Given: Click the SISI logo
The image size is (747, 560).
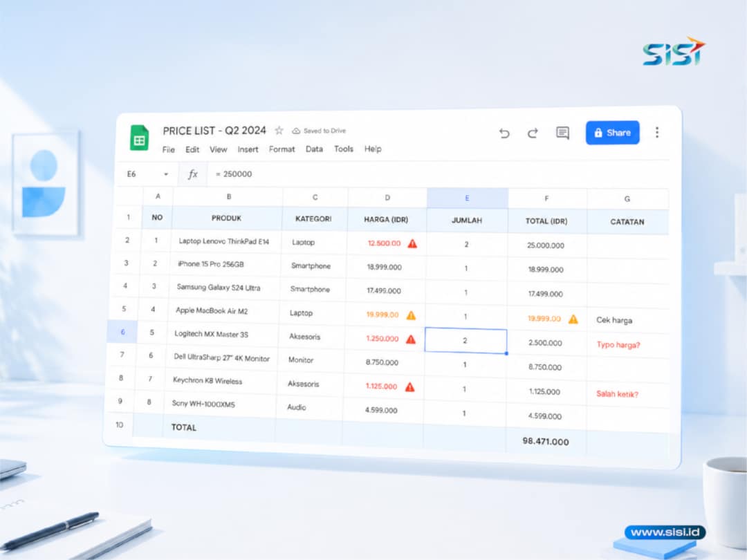Looking at the screenshot, I should (x=674, y=51).
